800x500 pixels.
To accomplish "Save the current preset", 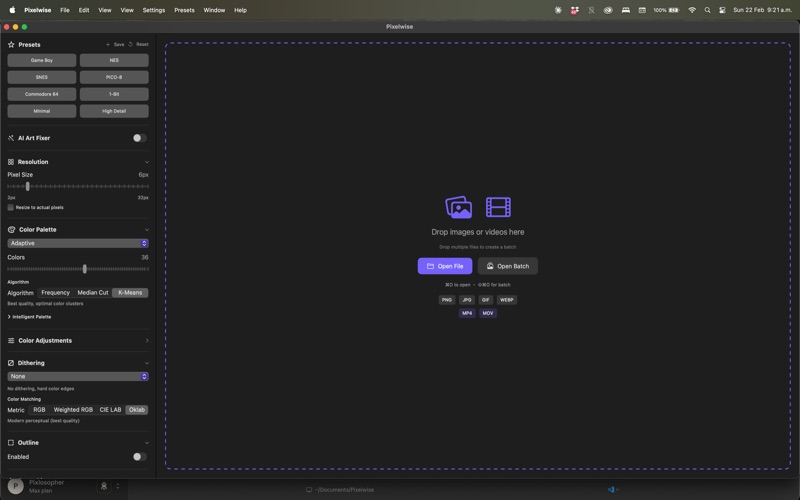I will pyautogui.click(x=115, y=44).
